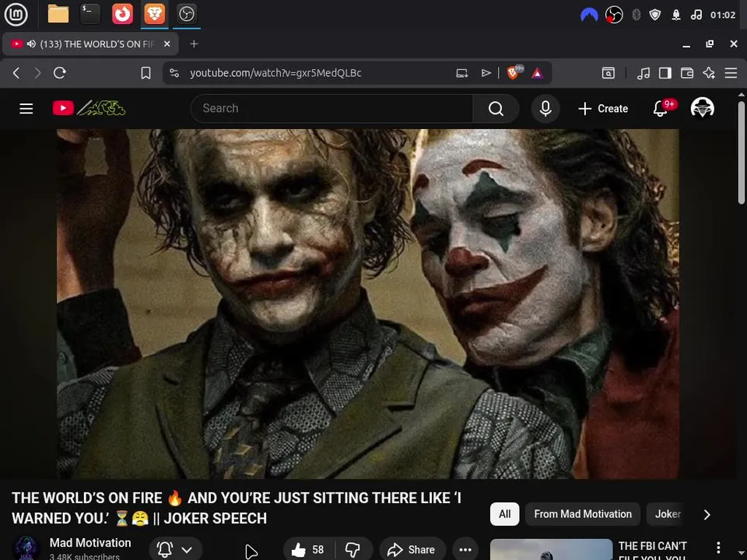Share this video

[412, 550]
